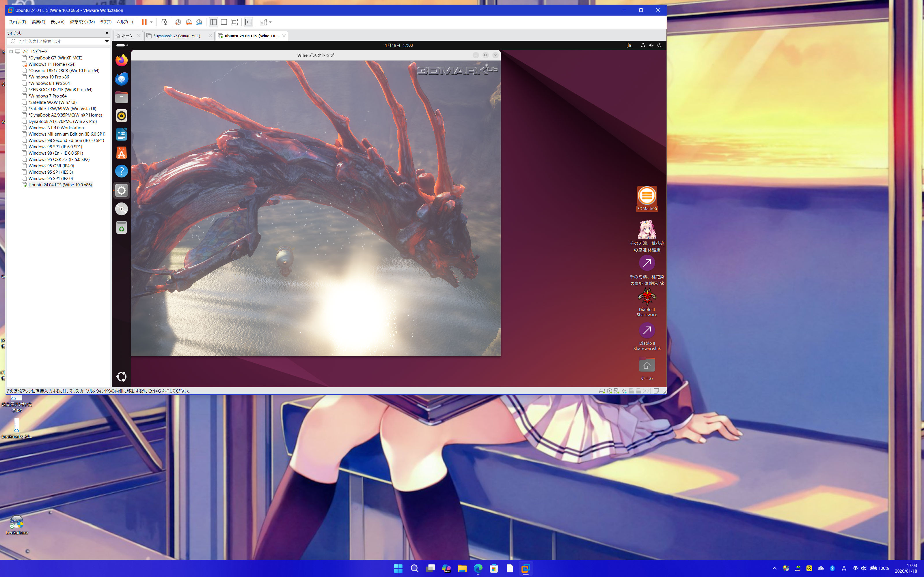Click the send Ctrl+Alt+Del toolbar icon

coord(164,22)
